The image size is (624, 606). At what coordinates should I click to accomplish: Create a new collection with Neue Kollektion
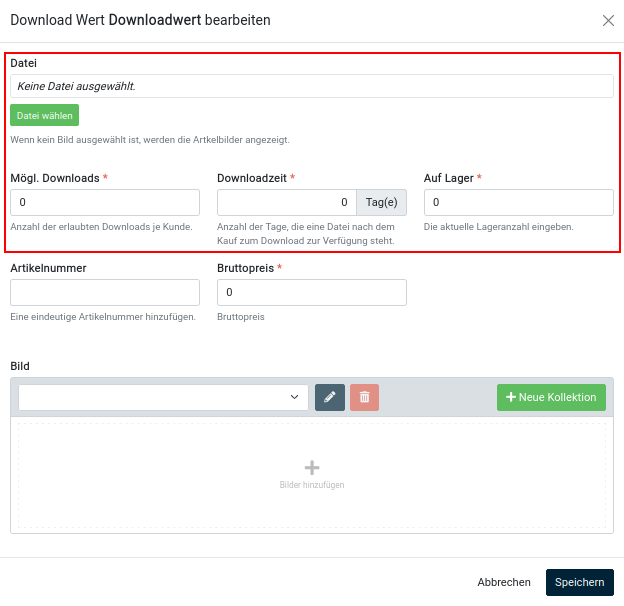click(551, 397)
